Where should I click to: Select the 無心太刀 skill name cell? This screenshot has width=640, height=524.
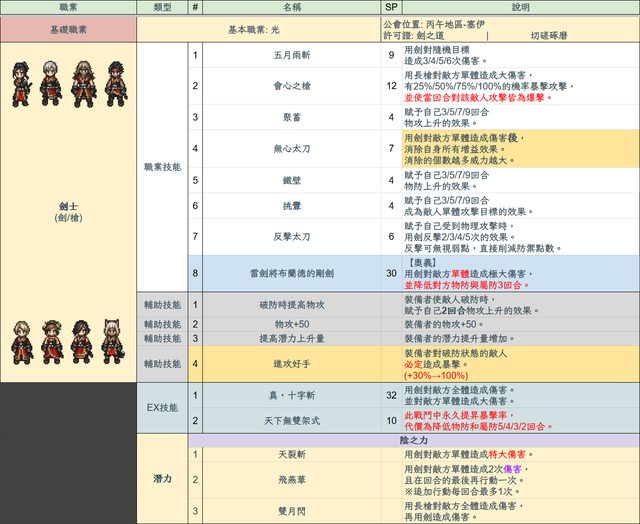[x=291, y=148]
